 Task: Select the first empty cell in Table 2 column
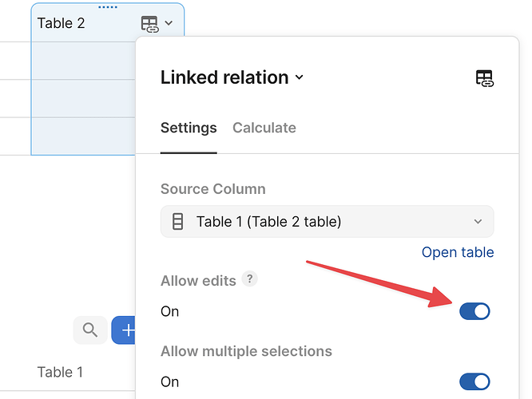pyautogui.click(x=83, y=61)
